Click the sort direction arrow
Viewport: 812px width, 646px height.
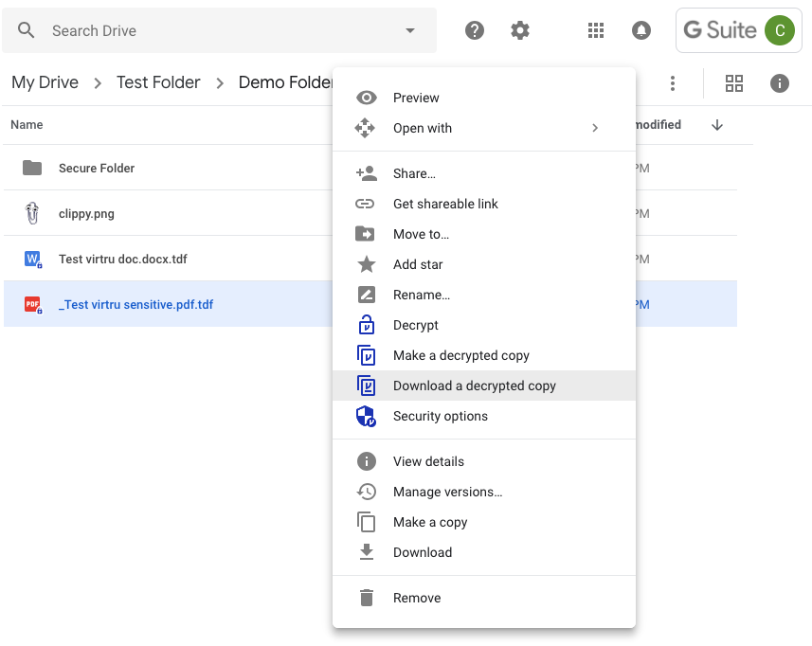(x=717, y=125)
